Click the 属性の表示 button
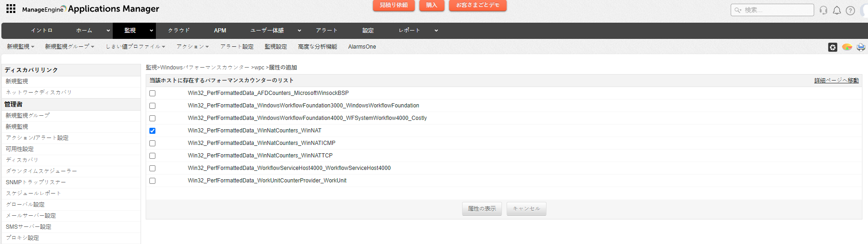The width and height of the screenshot is (868, 244). click(x=482, y=209)
